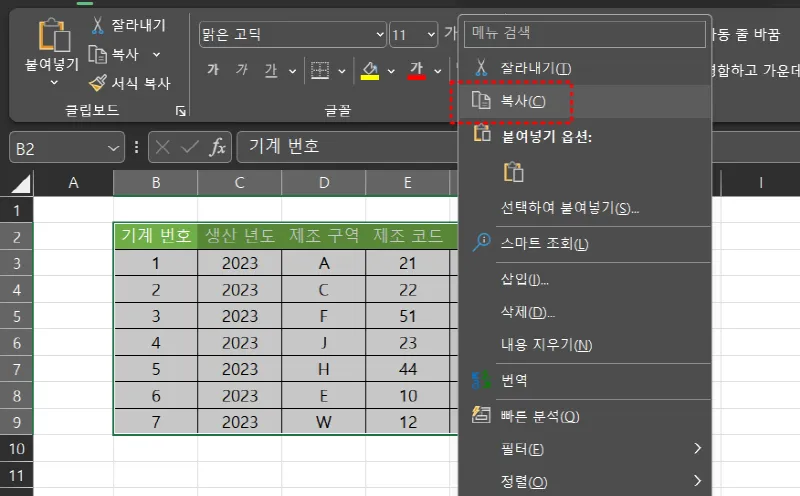The image size is (800, 496).
Task: Choose 복사(C) in the context menu
Action: pyautogui.click(x=585, y=101)
